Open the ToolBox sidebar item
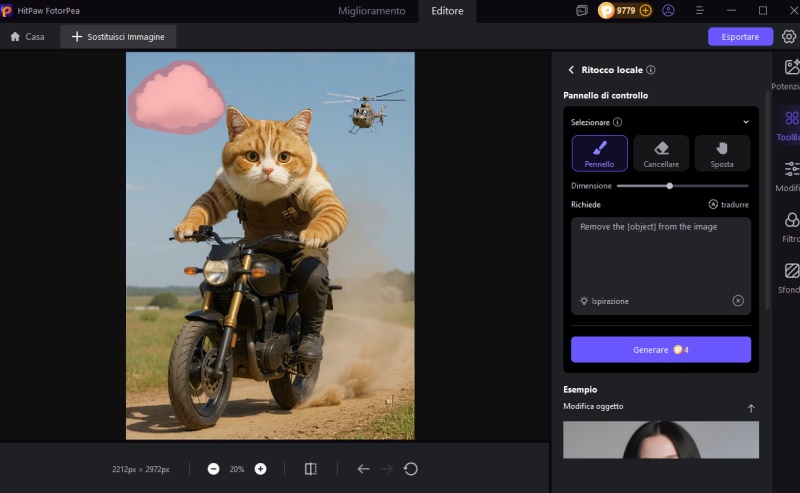Image resolution: width=800 pixels, height=493 pixels. [788, 126]
